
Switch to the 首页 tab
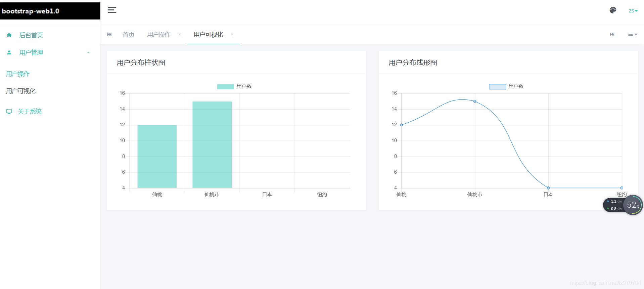(x=129, y=35)
